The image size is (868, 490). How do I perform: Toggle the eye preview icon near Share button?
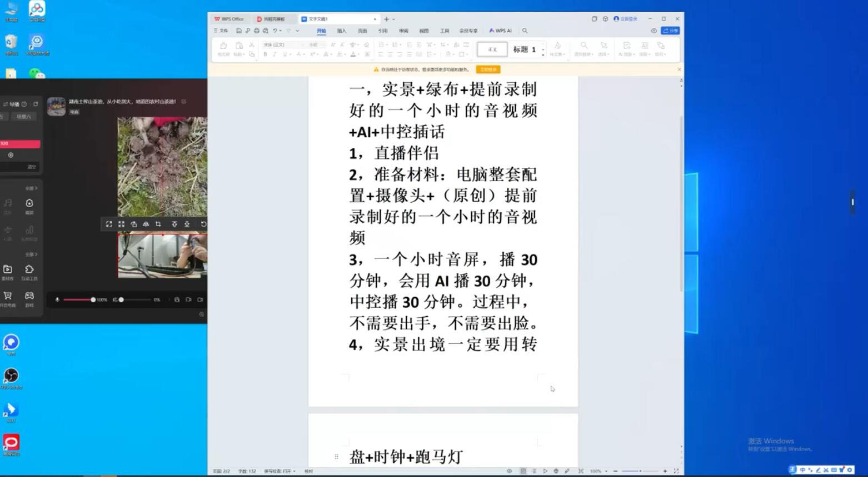pyautogui.click(x=654, y=31)
